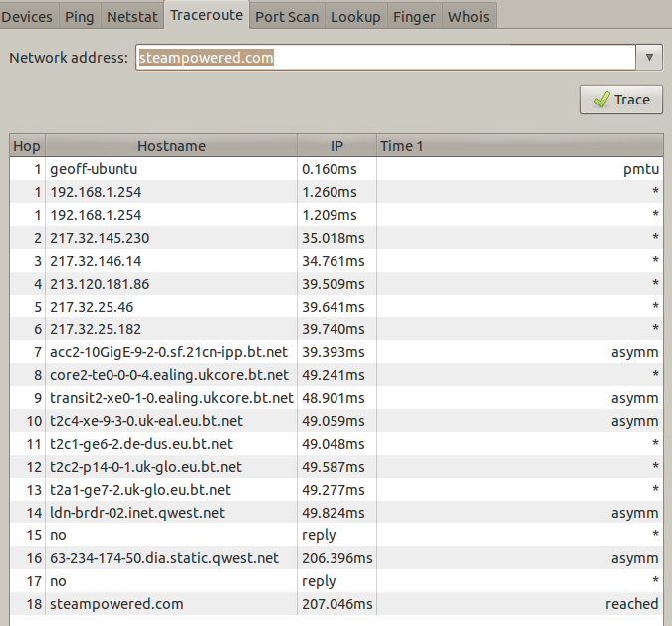Select the Port Scan tab
Screen dimensions: 672x626
285,16
